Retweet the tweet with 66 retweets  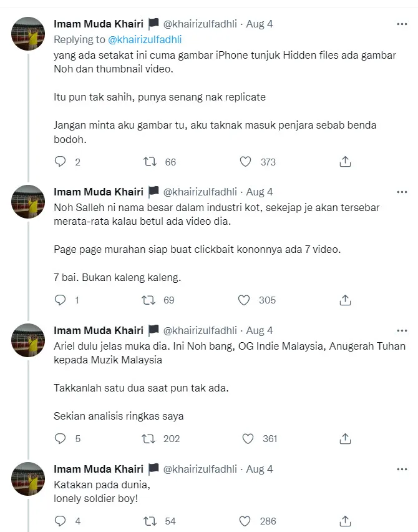(150, 162)
